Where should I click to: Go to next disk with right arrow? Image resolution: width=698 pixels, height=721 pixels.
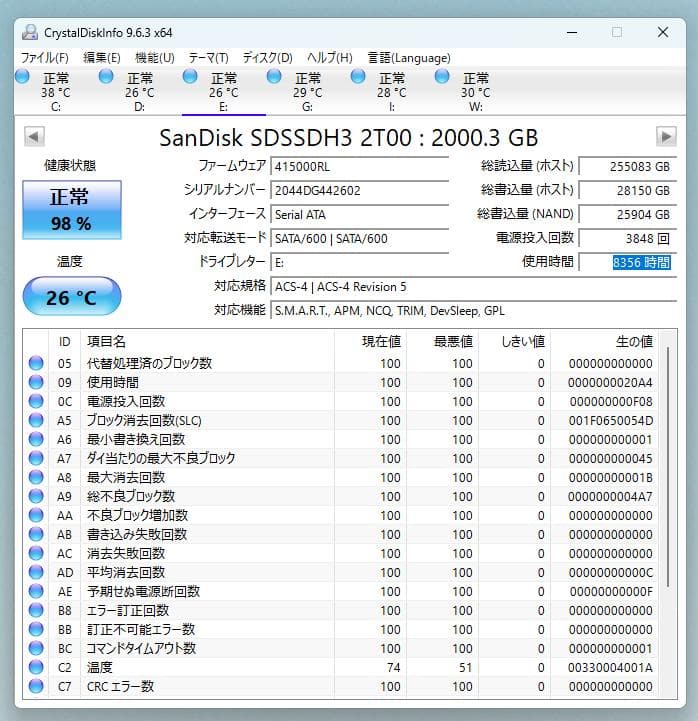point(666,137)
